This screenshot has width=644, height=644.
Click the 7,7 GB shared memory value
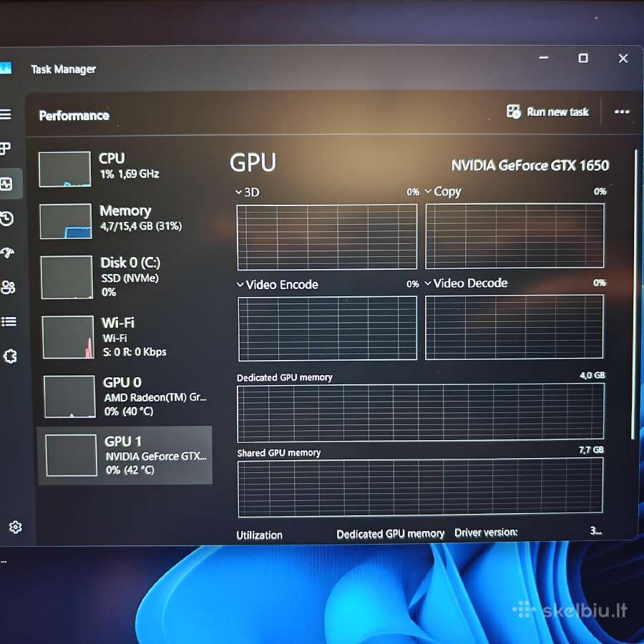coord(592,450)
